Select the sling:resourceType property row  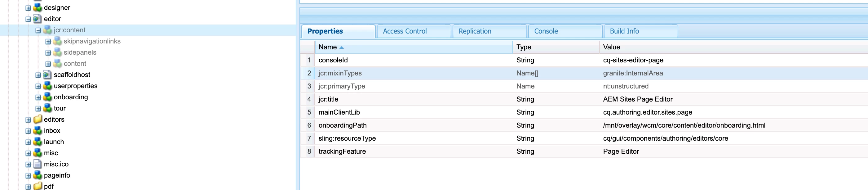click(347, 138)
